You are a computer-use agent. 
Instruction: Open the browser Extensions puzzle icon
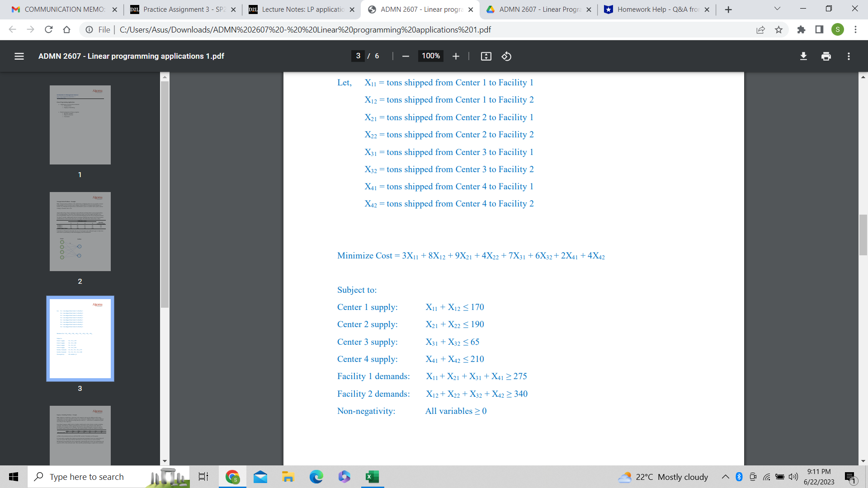(x=802, y=30)
